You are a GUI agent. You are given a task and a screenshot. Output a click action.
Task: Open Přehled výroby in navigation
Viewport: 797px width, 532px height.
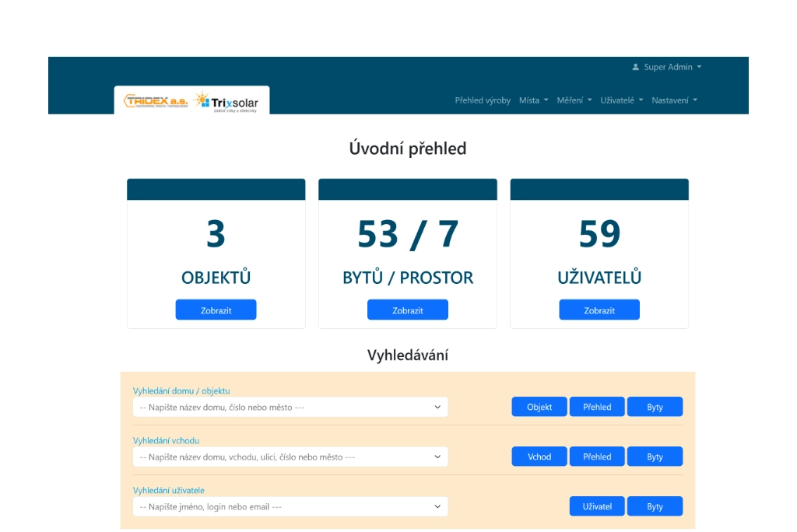pyautogui.click(x=483, y=100)
